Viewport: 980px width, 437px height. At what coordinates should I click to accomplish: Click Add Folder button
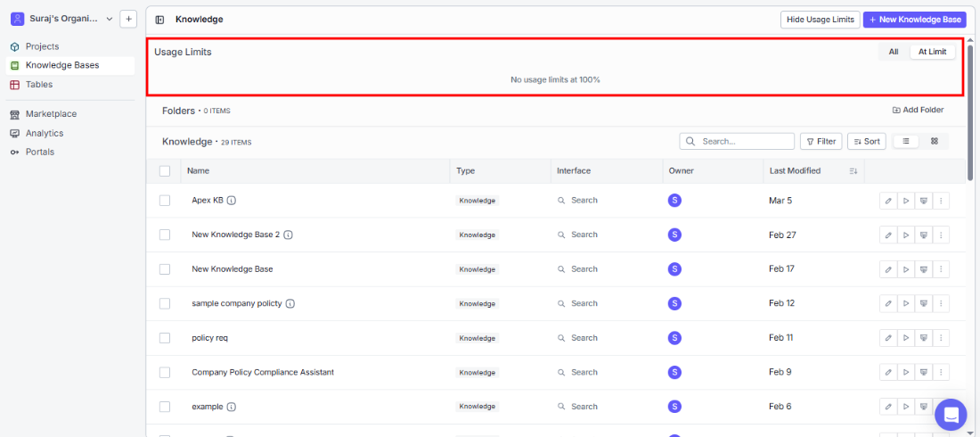[918, 111]
